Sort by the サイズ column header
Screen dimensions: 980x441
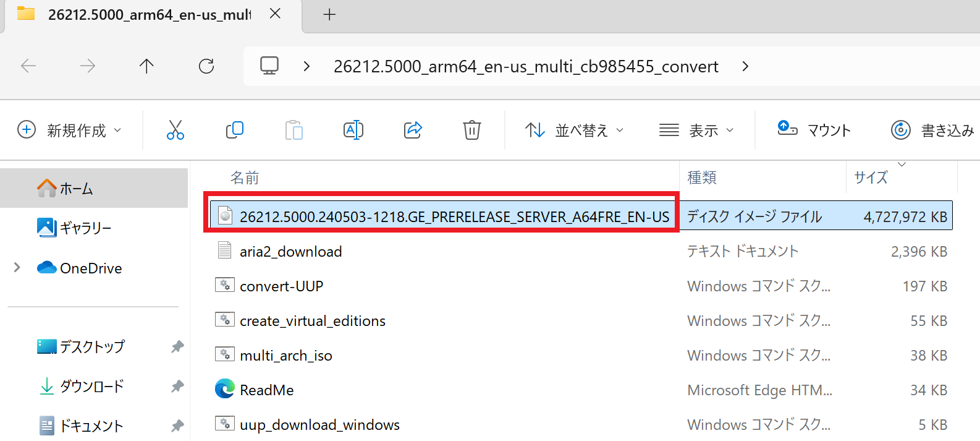(x=871, y=178)
